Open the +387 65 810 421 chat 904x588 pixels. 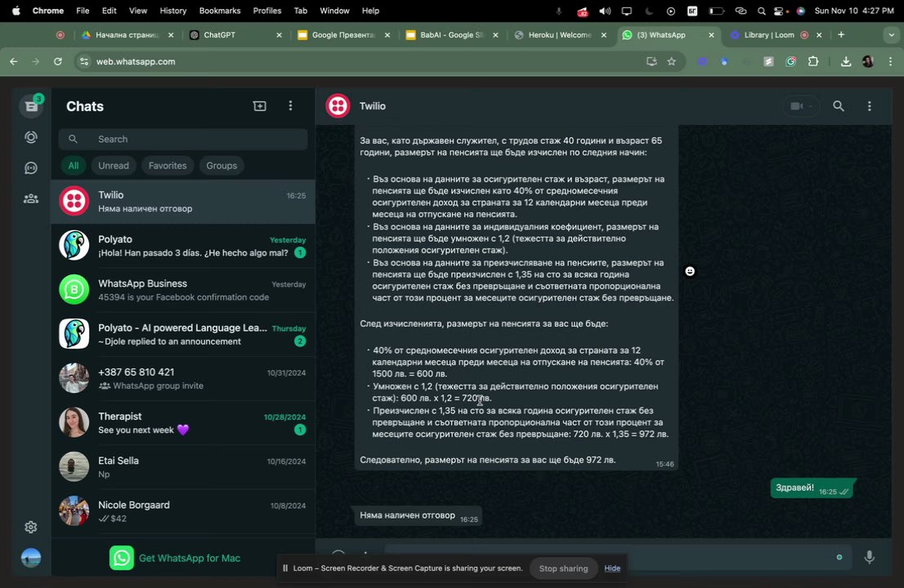(x=183, y=379)
